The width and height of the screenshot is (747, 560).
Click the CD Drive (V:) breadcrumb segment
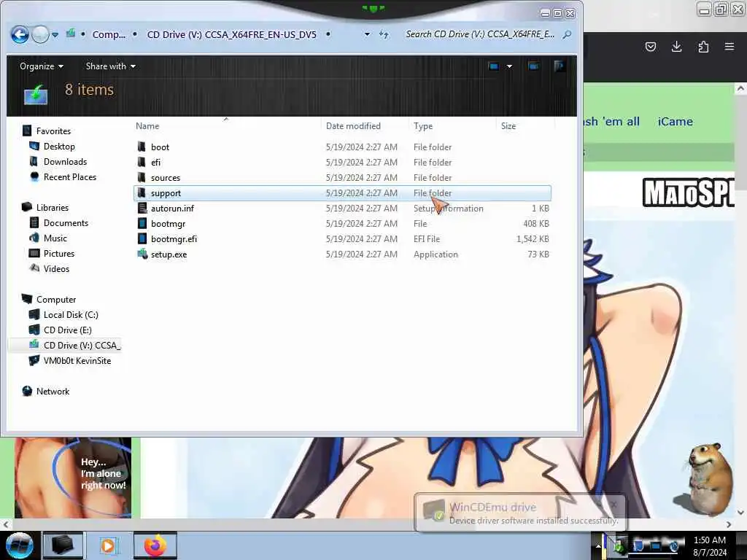(231, 34)
